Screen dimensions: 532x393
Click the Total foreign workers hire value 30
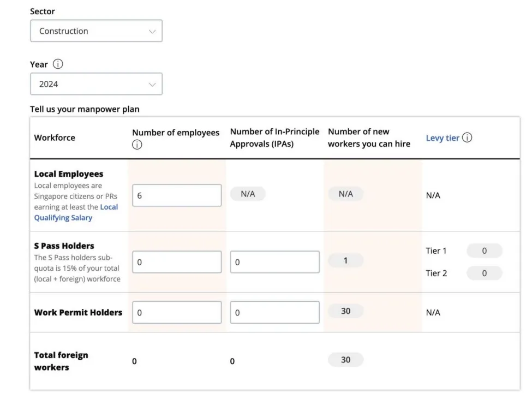click(345, 360)
